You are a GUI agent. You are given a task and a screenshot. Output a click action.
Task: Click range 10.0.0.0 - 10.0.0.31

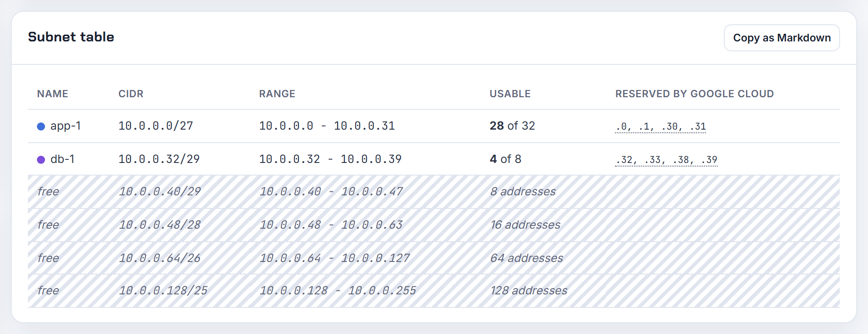pyautogui.click(x=327, y=126)
